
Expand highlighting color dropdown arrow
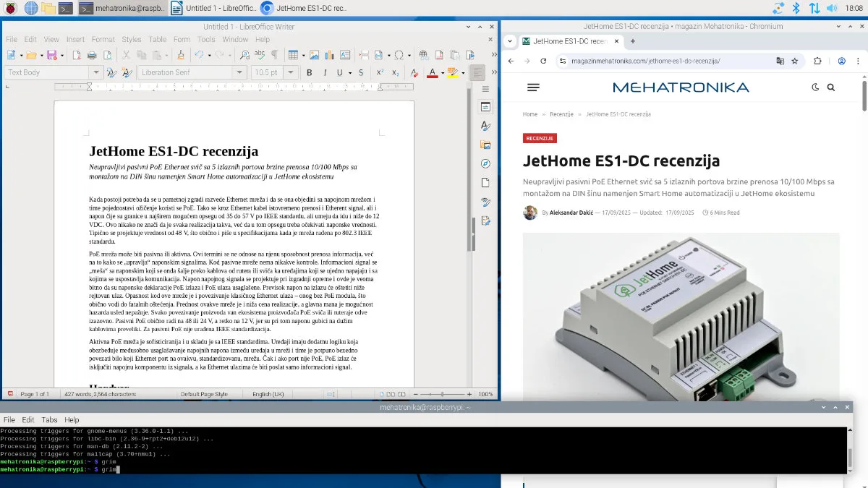(x=463, y=72)
